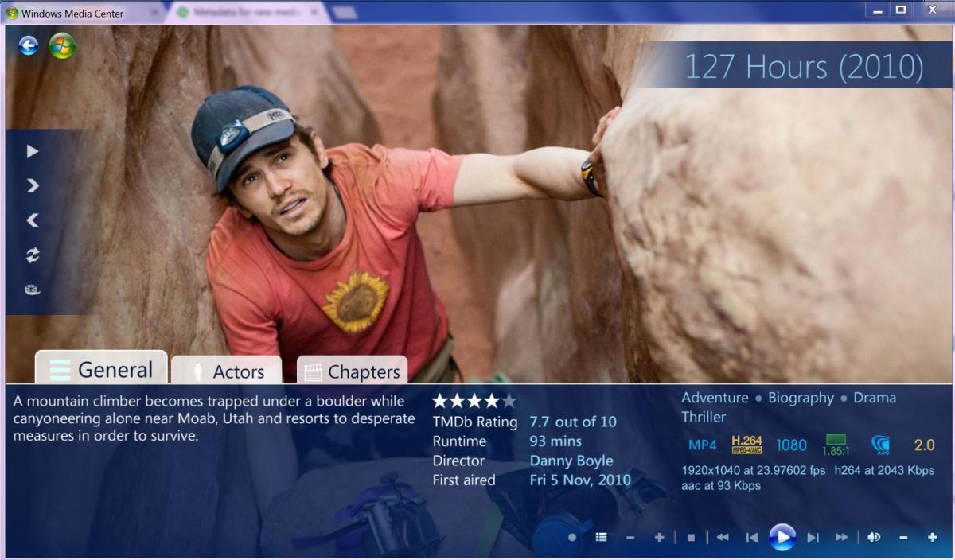Click the 2.0 audio channels badge
This screenshot has height=560, width=955.
924,445
